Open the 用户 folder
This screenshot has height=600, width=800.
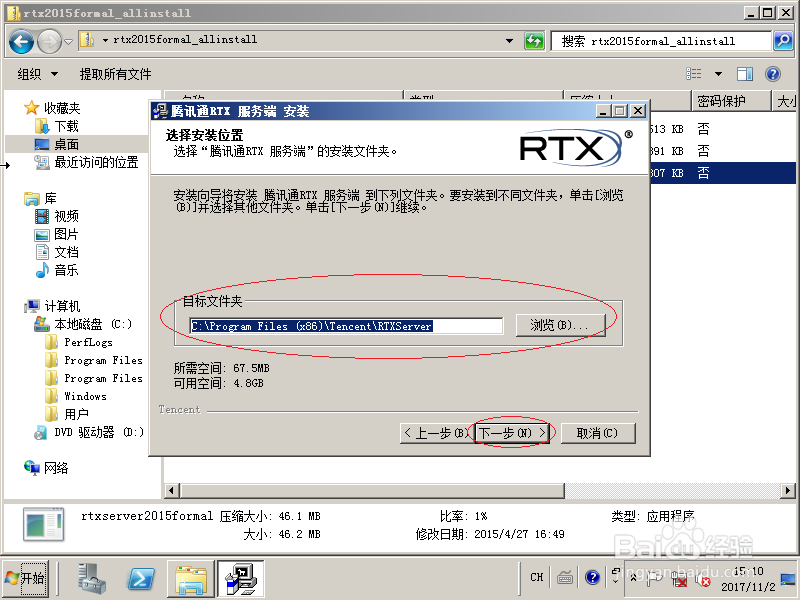(x=67, y=414)
